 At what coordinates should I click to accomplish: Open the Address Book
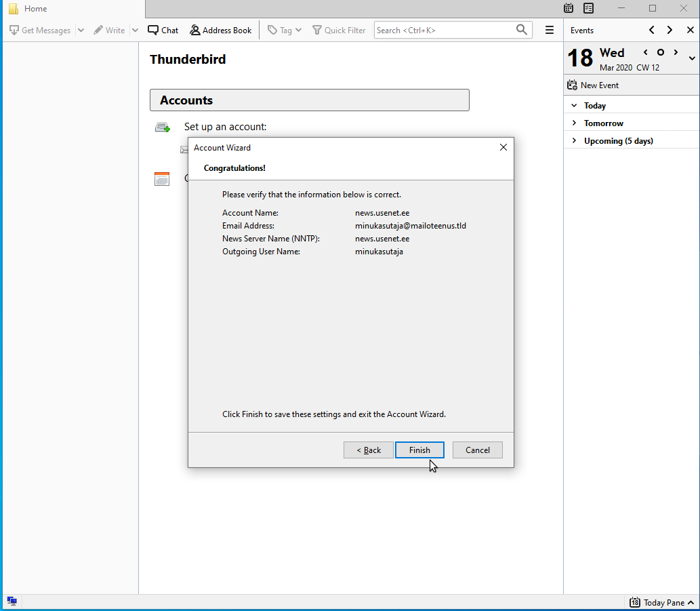tap(220, 31)
